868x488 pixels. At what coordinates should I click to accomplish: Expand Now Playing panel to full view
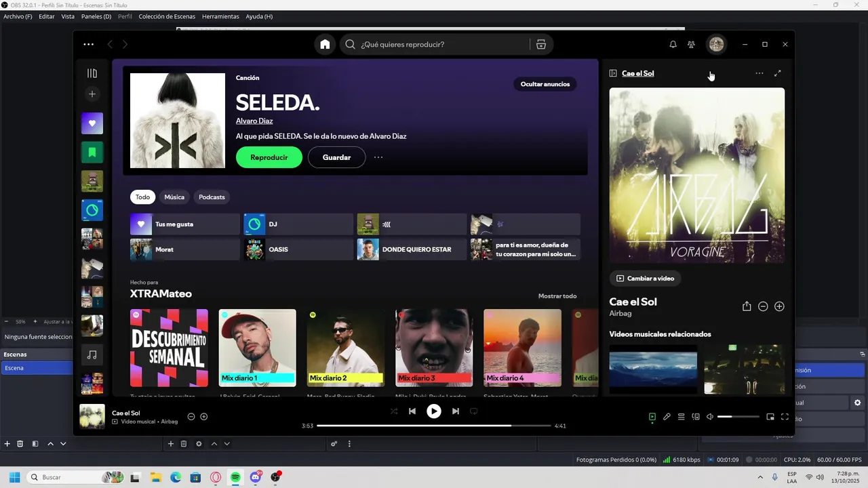[778, 73]
